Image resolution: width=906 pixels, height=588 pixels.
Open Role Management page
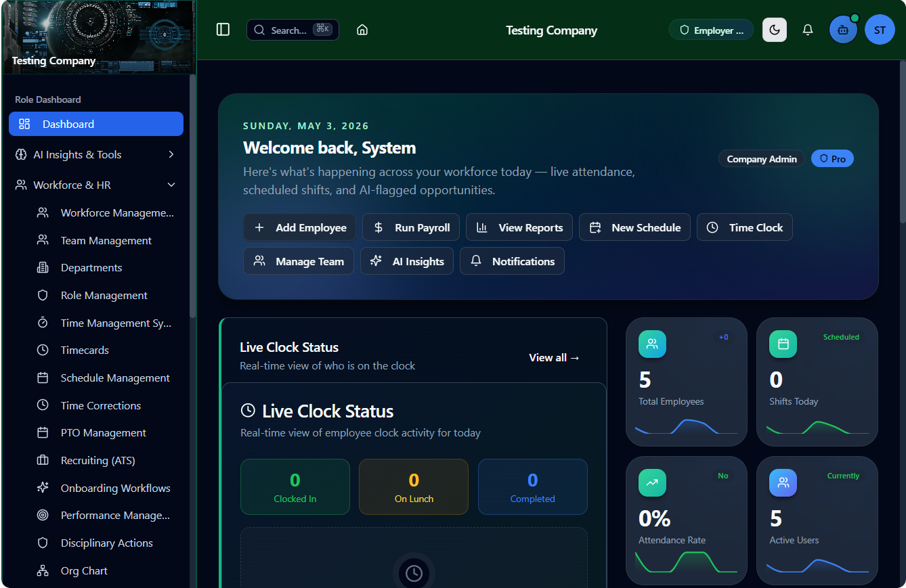click(x=107, y=295)
